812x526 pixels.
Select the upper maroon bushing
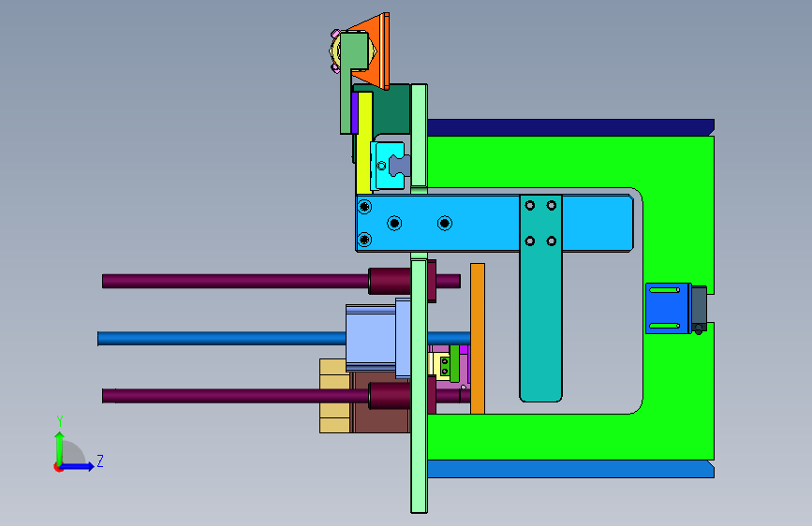[390, 281]
